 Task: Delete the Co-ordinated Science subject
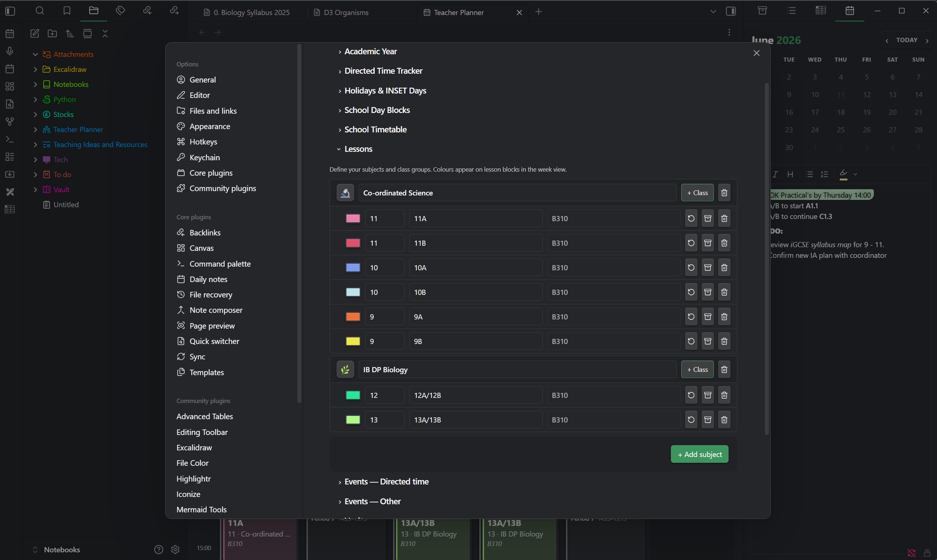724,193
